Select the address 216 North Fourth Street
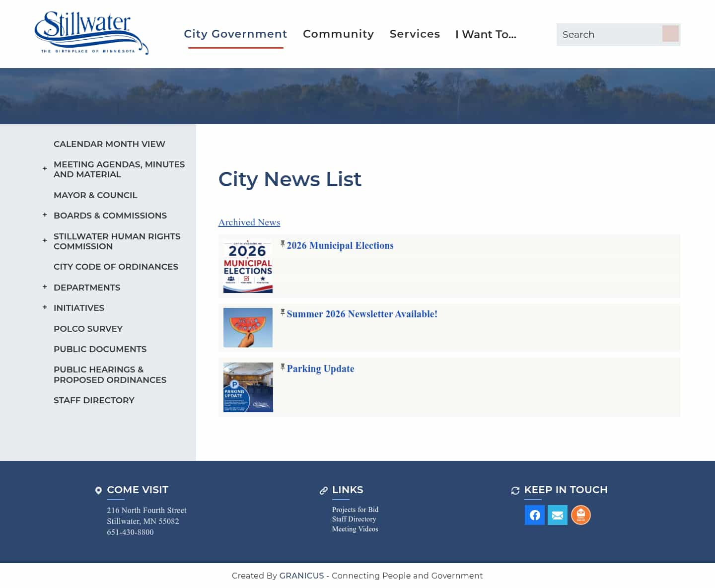The height and width of the screenshot is (588, 715). [146, 510]
